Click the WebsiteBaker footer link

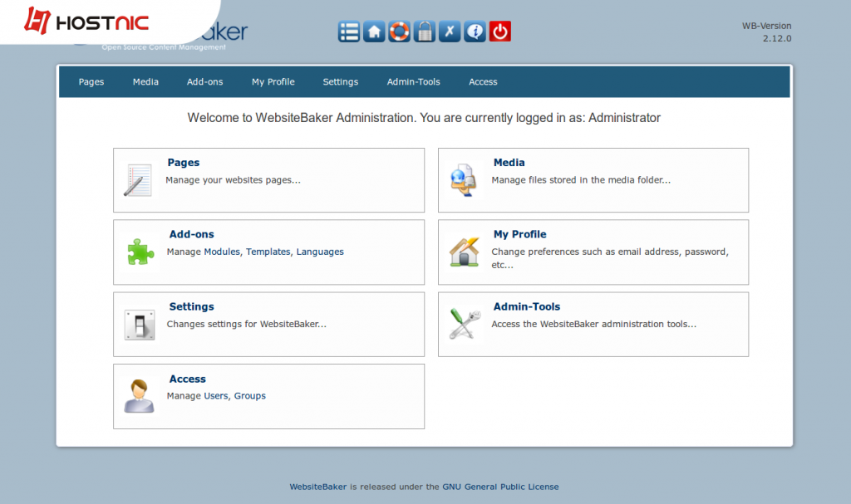[318, 487]
